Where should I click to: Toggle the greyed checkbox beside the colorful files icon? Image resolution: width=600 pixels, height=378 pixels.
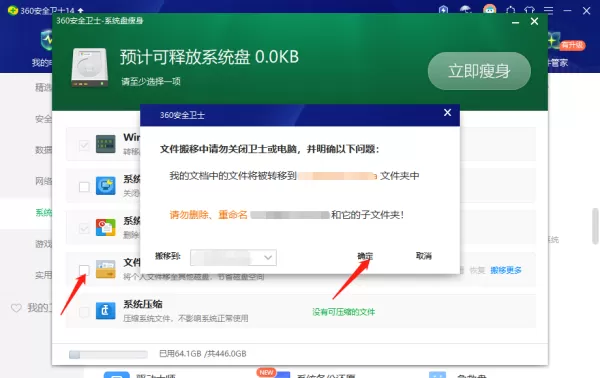tap(84, 228)
